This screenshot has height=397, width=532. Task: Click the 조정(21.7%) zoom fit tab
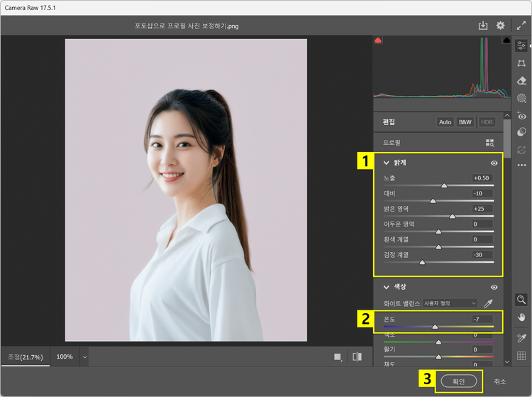(25, 357)
